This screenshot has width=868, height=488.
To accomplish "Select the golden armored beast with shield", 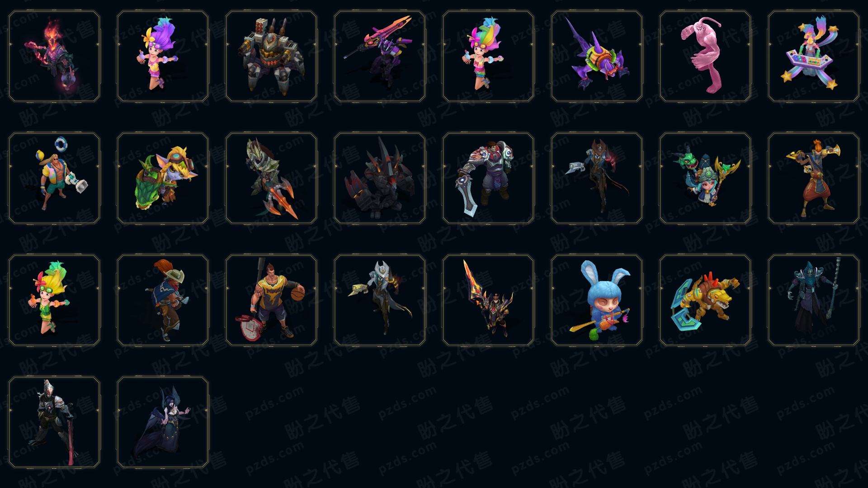I will tap(705, 300).
